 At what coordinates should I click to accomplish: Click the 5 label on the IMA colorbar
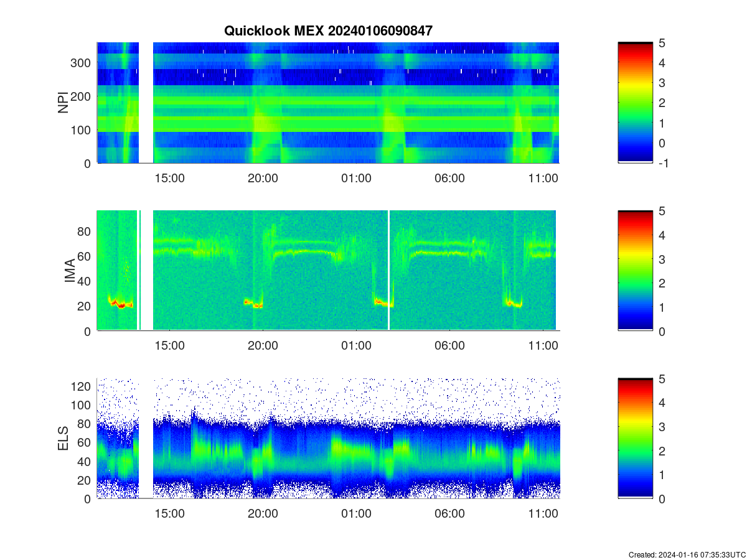click(x=662, y=211)
